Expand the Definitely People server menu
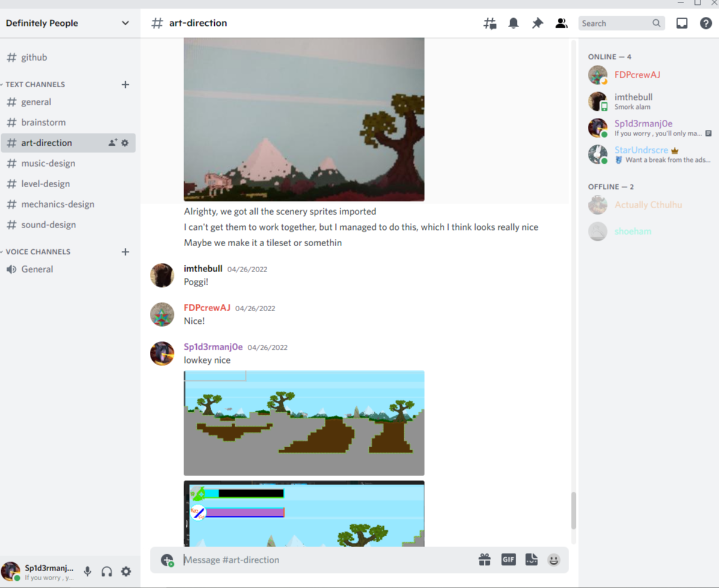The height and width of the screenshot is (588, 719). [67, 23]
